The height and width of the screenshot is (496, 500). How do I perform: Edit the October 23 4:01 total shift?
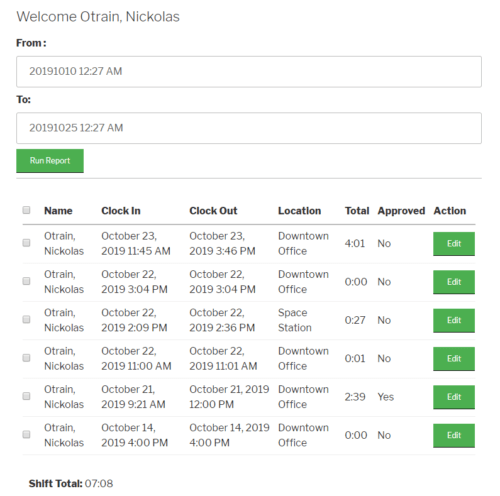point(454,244)
